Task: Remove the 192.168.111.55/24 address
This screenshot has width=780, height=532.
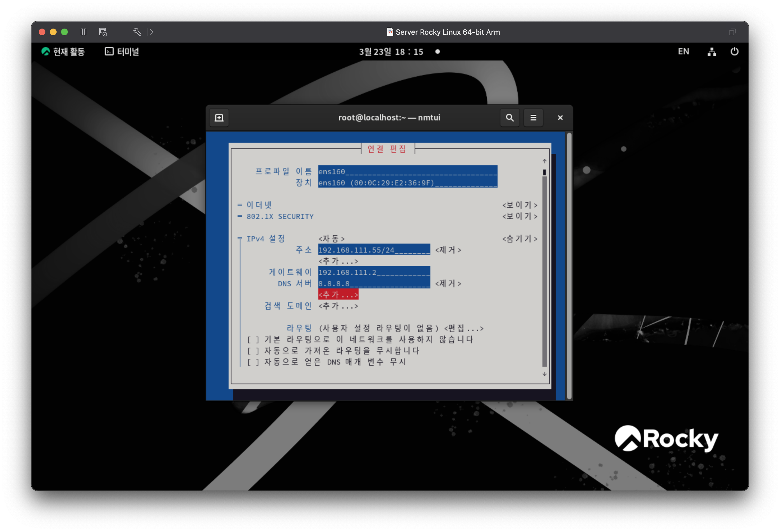Action: [448, 250]
